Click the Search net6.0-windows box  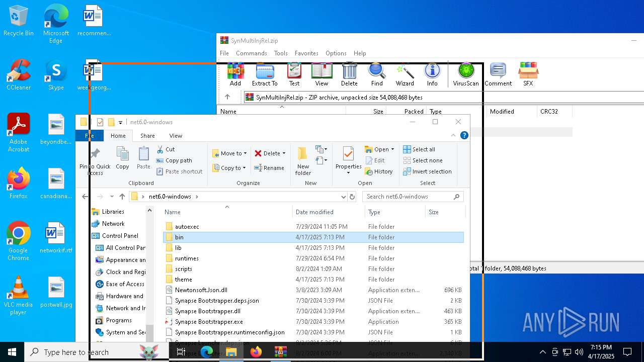point(413,197)
